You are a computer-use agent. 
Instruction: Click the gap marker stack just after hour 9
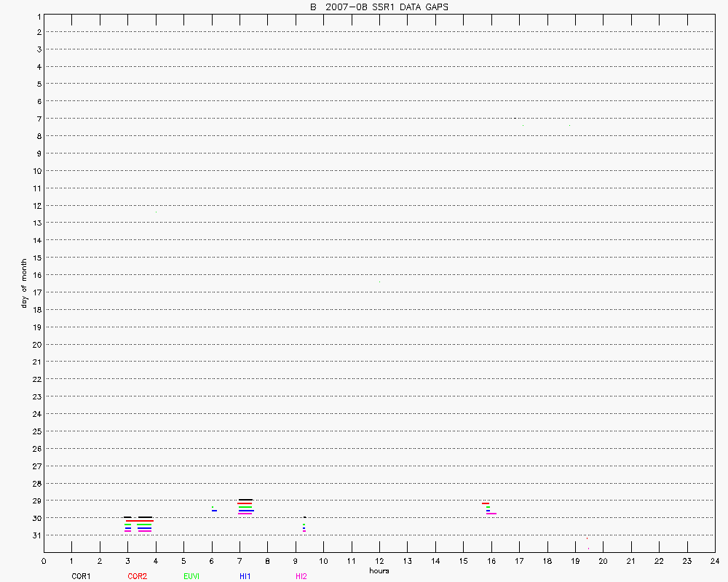pos(304,525)
